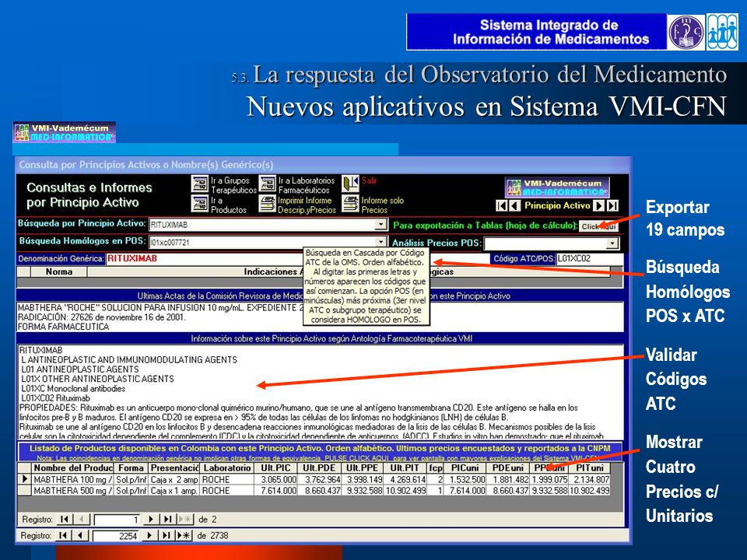Click the Forma column header

pos(131,468)
